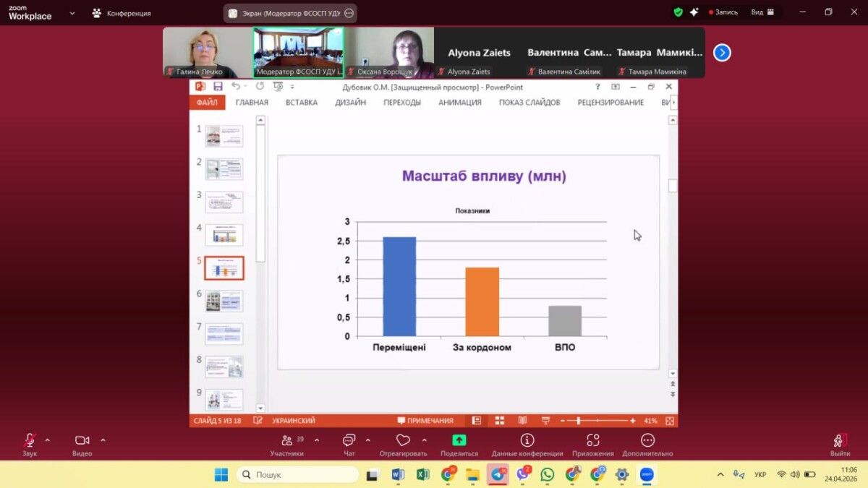Open the Чат chat panel
Viewport: 868px width, 488px height.
349,440
